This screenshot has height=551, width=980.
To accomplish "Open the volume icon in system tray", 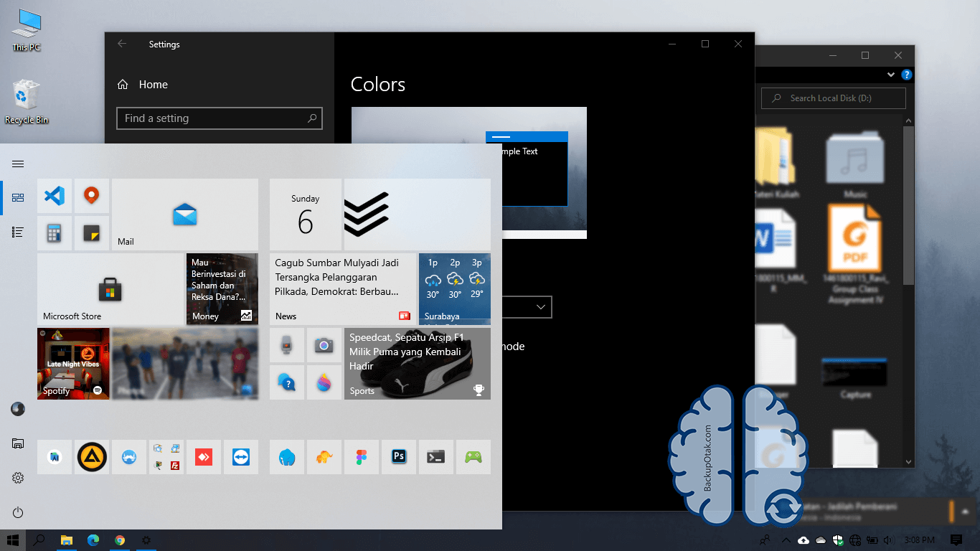I will pyautogui.click(x=890, y=540).
